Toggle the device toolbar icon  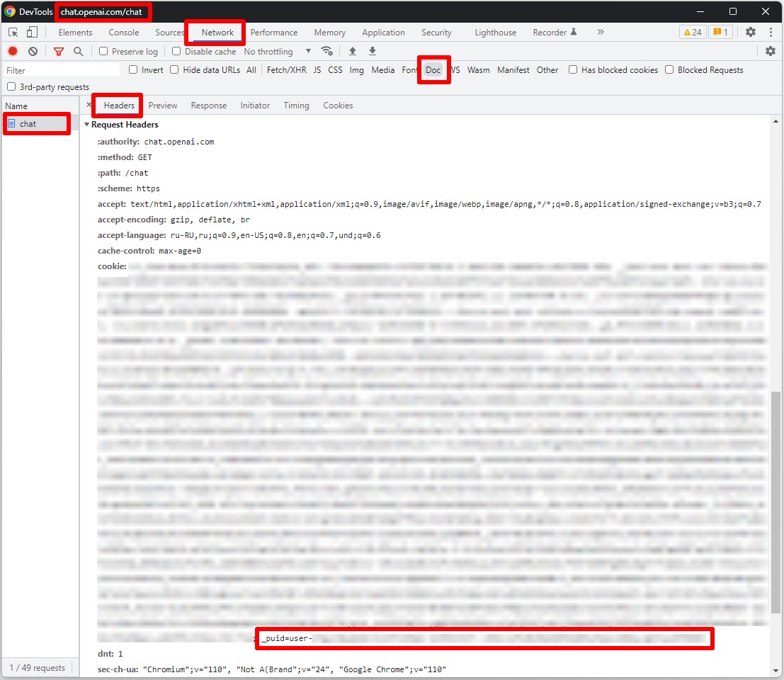(32, 33)
